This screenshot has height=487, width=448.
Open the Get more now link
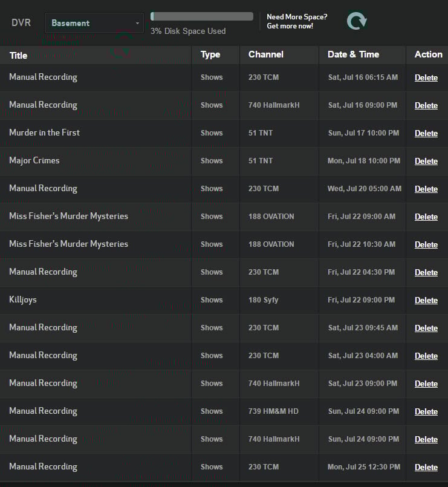(290, 27)
